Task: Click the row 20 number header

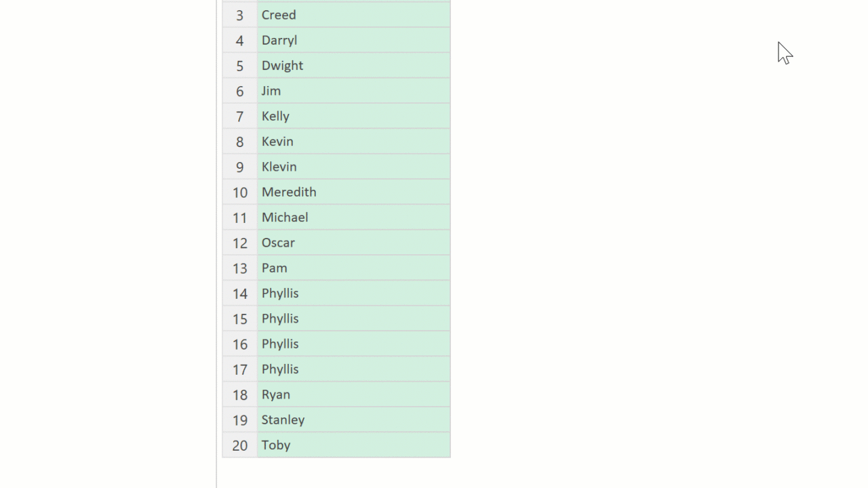Action: (239, 445)
